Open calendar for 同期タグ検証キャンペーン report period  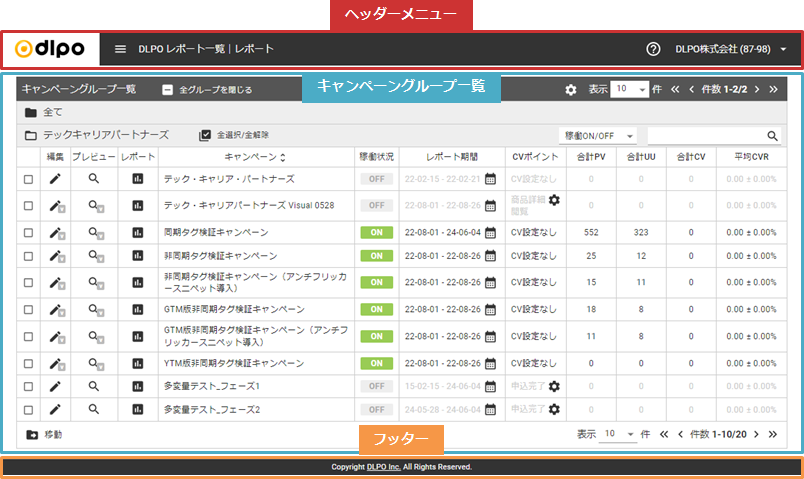click(x=490, y=233)
